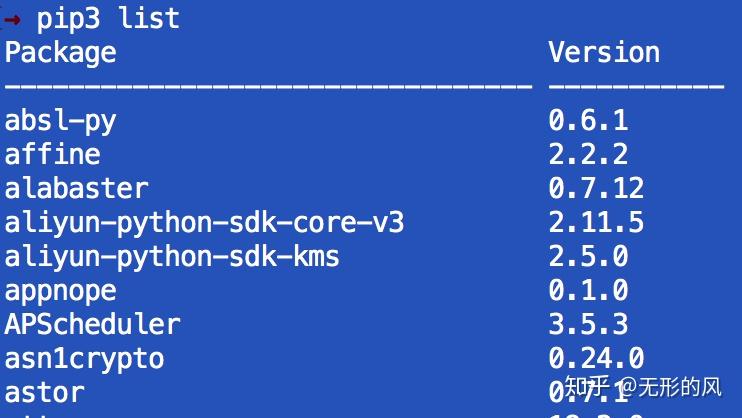742x418 pixels.
Task: Select version 2.5.0 of aliyun-python-sdk-kms
Action: [588, 256]
